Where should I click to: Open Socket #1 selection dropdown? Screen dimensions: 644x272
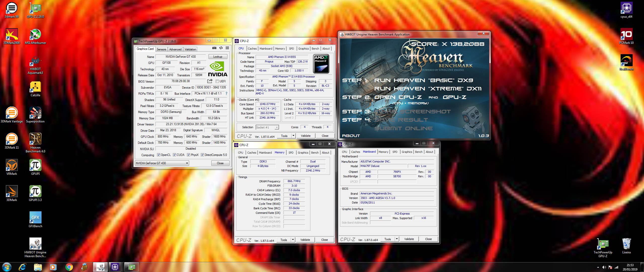pos(267,127)
